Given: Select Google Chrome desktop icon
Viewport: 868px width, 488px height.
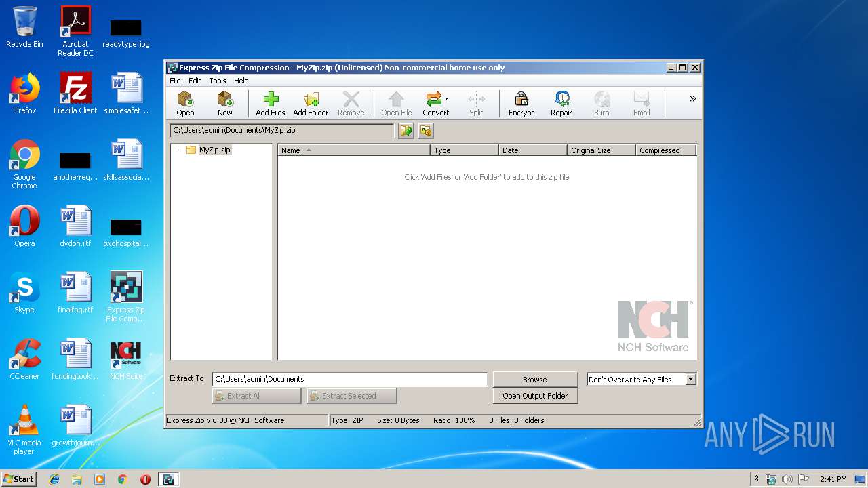Looking at the screenshot, I should [x=24, y=164].
